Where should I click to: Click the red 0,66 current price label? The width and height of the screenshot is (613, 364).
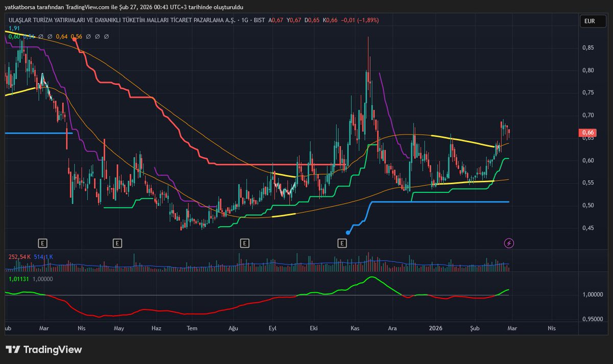(587, 133)
